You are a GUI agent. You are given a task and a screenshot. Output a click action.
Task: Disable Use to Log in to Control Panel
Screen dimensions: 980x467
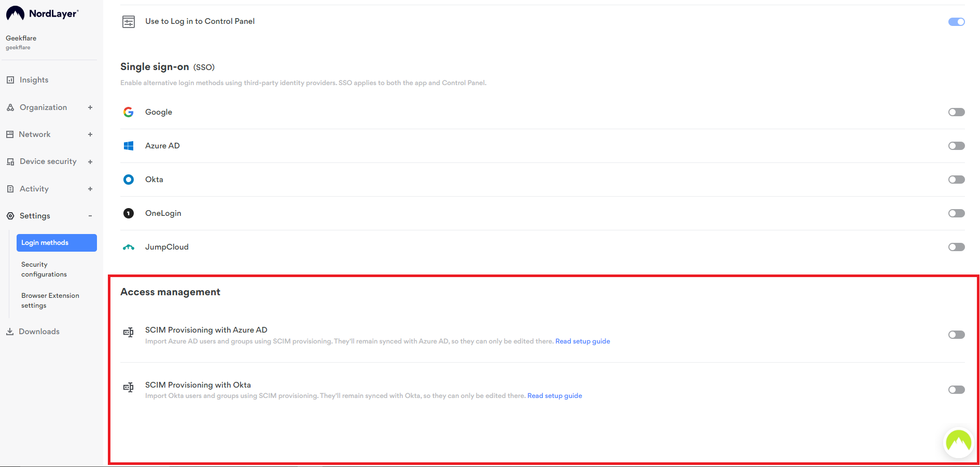point(957,22)
